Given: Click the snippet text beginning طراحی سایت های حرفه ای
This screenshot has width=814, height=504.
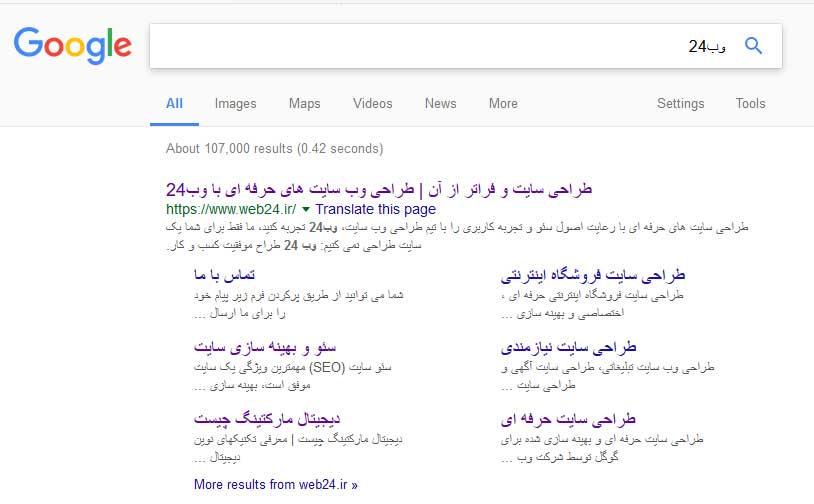Looking at the screenshot, I should click(x=457, y=236).
